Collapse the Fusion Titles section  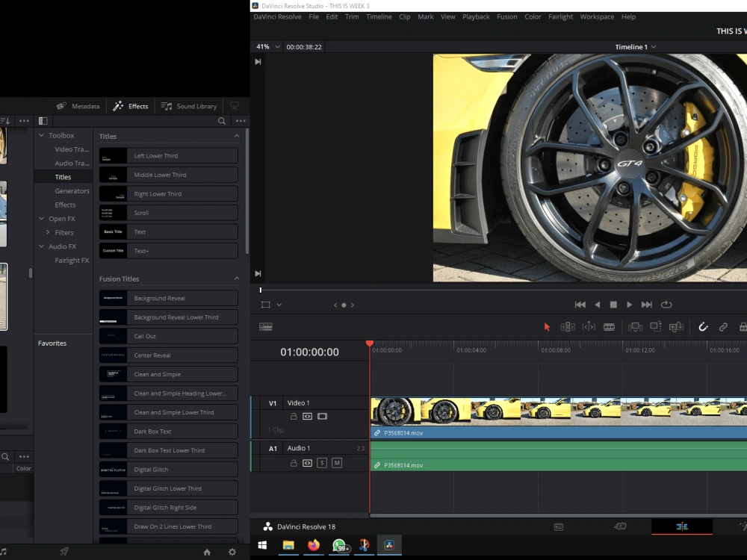tap(237, 279)
